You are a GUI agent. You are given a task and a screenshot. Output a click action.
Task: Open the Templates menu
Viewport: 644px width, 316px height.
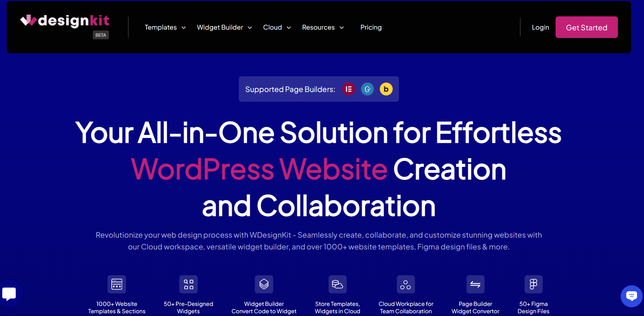click(x=161, y=28)
